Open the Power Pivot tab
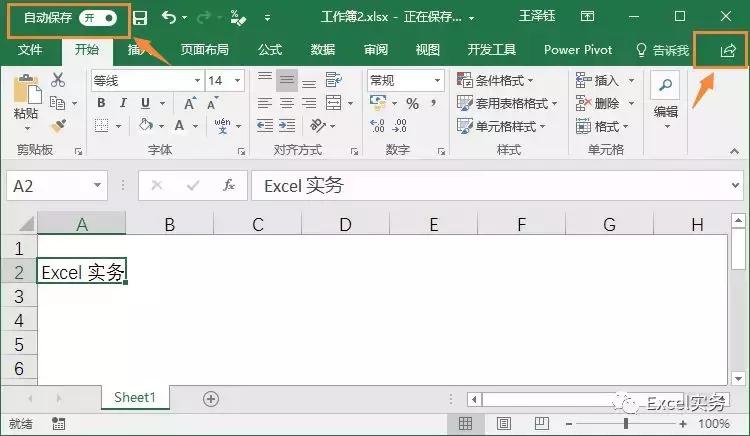Viewport: 750px width, 436px height. pyautogui.click(x=578, y=50)
